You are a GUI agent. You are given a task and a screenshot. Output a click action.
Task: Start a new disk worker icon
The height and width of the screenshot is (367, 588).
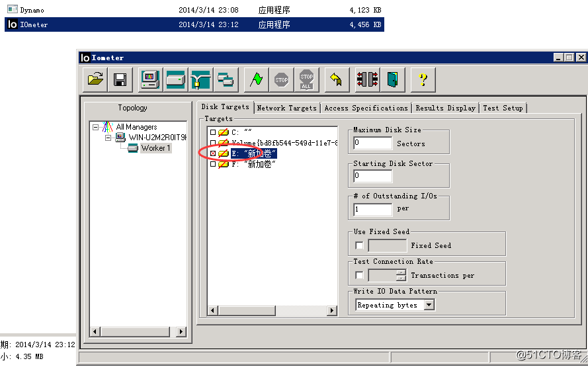point(175,79)
